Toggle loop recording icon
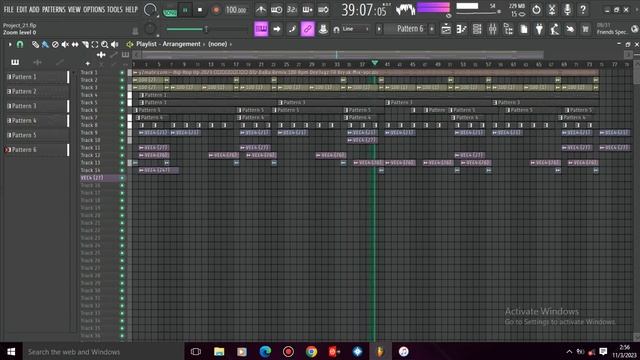This screenshot has height=360, width=640. (x=323, y=9)
